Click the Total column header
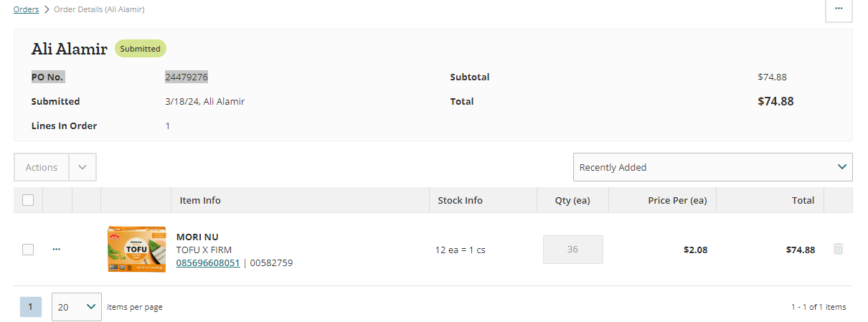 click(x=803, y=201)
